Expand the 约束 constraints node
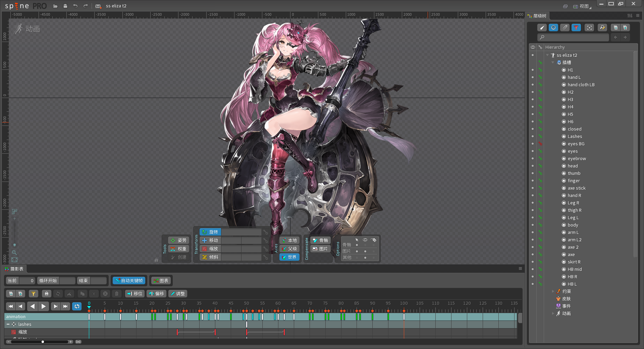This screenshot has height=349, width=644. click(553, 291)
